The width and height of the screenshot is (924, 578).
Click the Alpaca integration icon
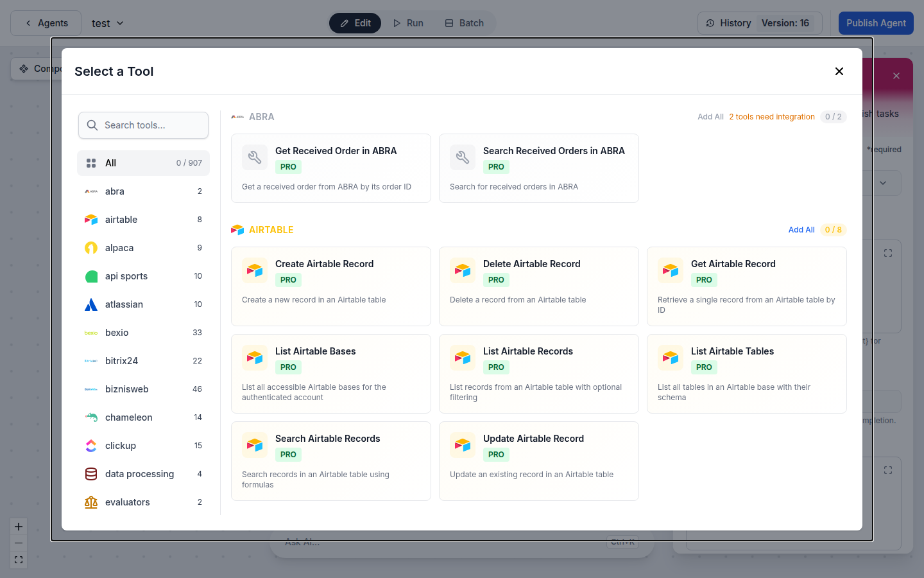(x=92, y=247)
